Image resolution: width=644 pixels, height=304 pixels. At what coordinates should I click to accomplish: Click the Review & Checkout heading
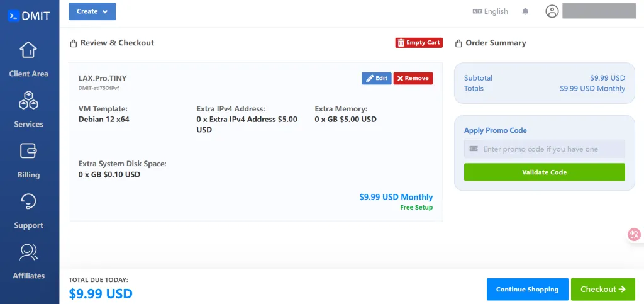pyautogui.click(x=117, y=43)
